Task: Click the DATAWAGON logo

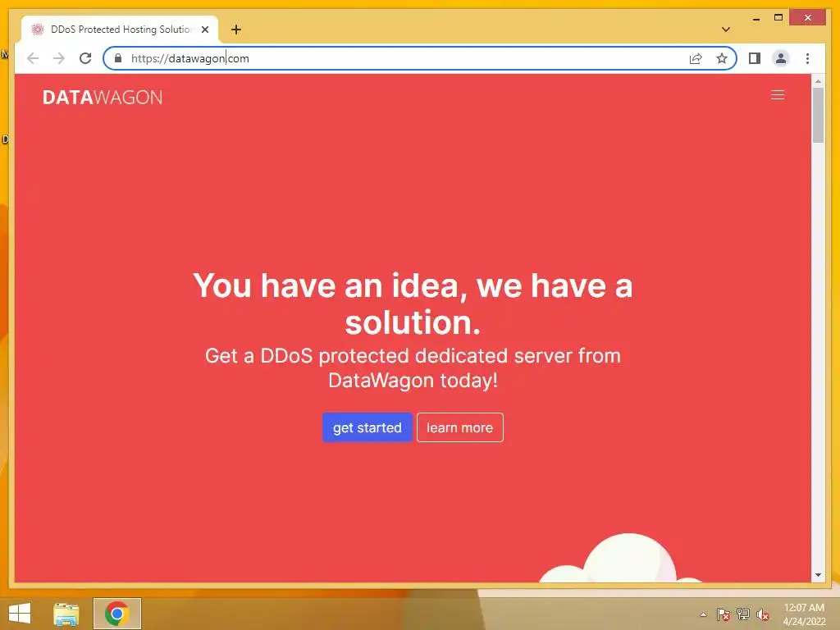Action: click(x=103, y=97)
